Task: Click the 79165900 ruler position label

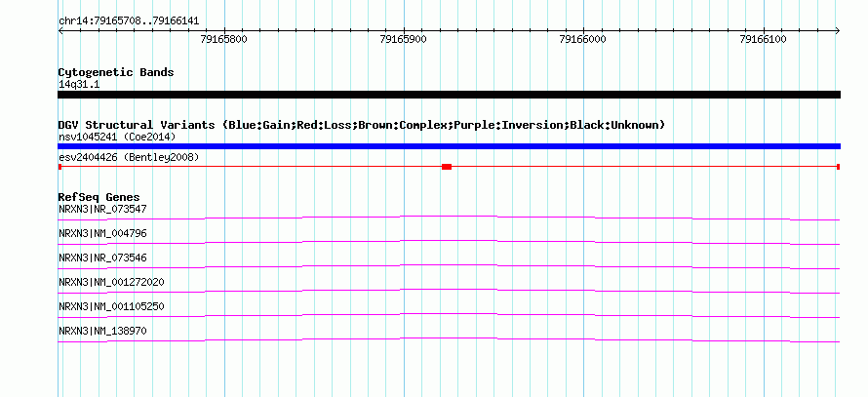Action: [x=404, y=39]
